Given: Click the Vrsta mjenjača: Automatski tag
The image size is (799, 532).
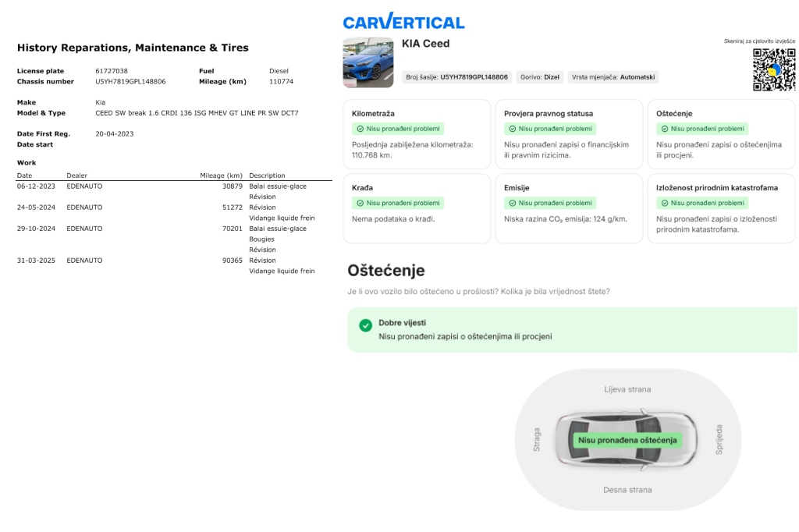Looking at the screenshot, I should point(613,77).
